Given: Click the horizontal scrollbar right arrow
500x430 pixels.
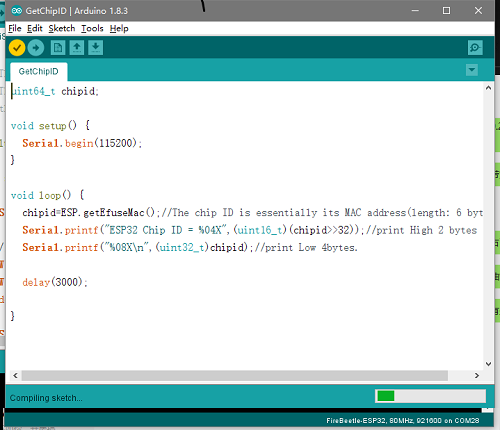Looking at the screenshot, I should pyautogui.click(x=477, y=375).
